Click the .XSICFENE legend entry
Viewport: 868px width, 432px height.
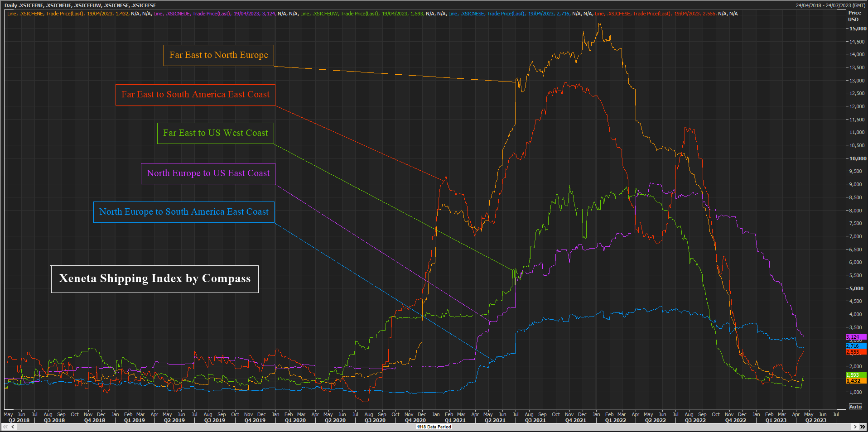[79, 14]
